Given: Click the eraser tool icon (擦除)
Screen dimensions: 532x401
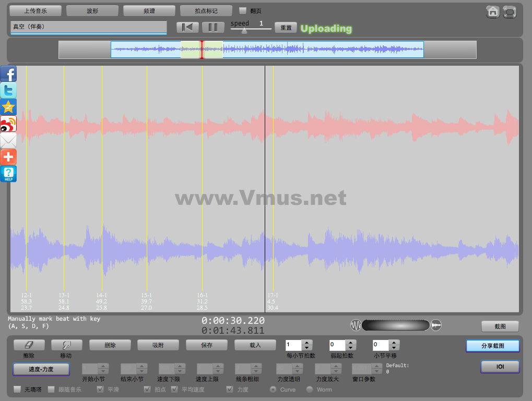Looking at the screenshot, I should pyautogui.click(x=29, y=345).
